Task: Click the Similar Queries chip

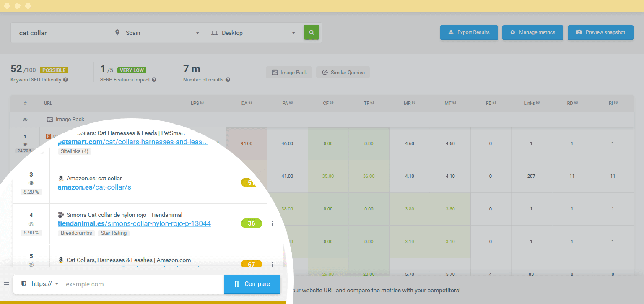Action: (x=343, y=72)
